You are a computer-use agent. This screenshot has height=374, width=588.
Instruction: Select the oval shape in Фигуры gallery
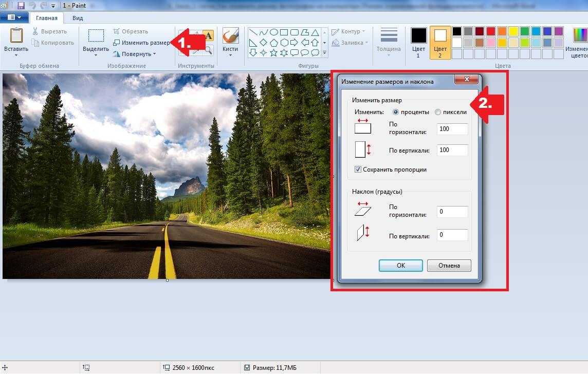point(273,32)
